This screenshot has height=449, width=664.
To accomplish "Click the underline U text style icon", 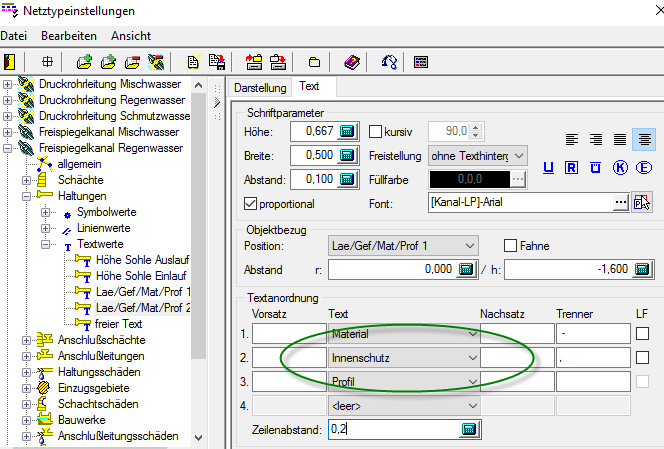I will [548, 167].
